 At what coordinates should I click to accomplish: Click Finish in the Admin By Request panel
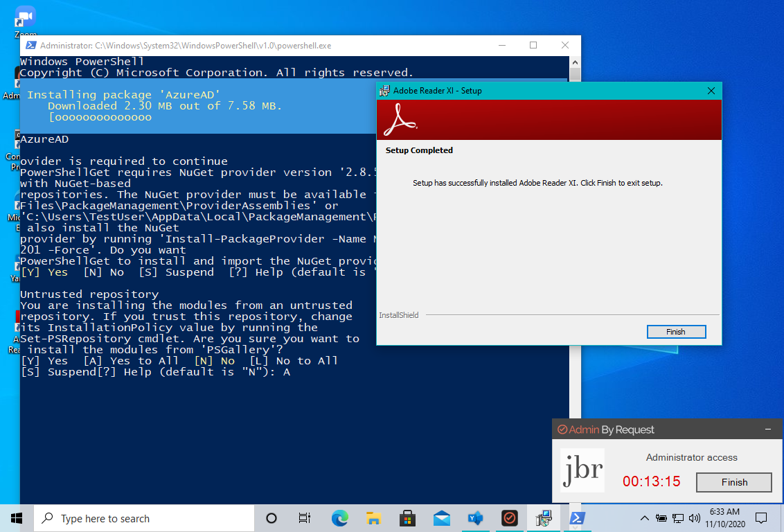point(734,482)
